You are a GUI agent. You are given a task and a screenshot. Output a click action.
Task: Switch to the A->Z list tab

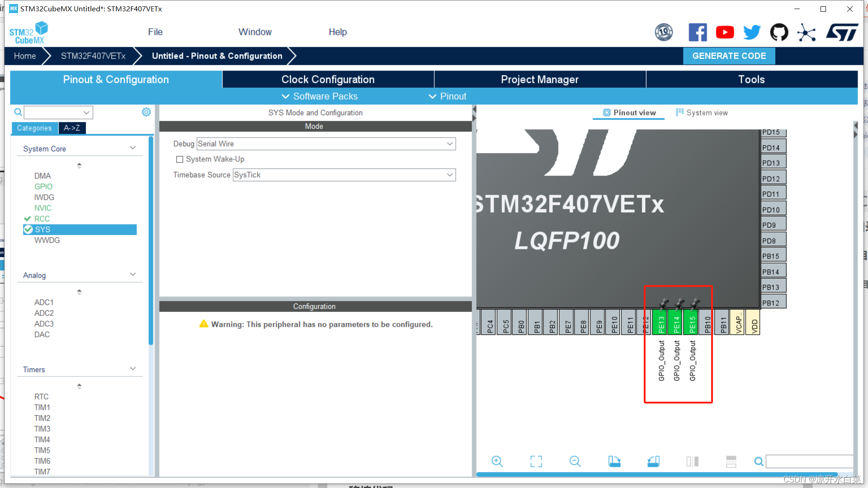[x=72, y=128]
